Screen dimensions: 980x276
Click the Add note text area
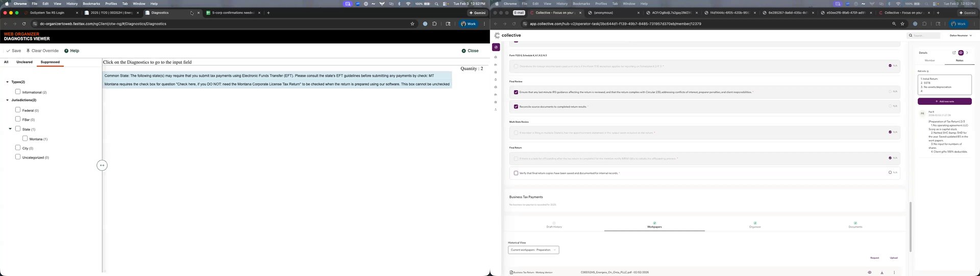[944, 85]
